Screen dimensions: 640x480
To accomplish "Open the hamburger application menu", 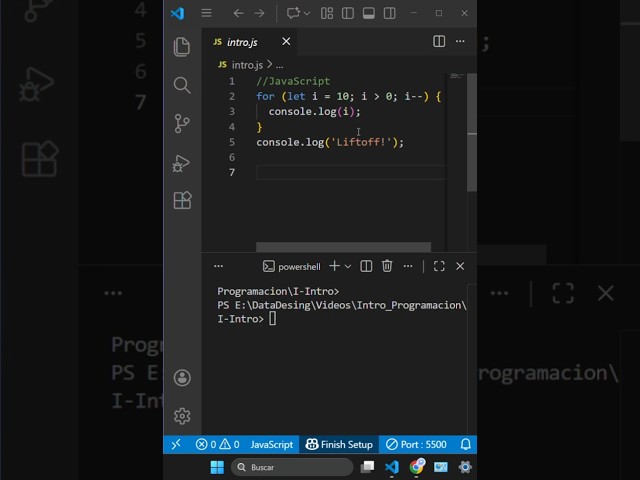I will coord(207,13).
